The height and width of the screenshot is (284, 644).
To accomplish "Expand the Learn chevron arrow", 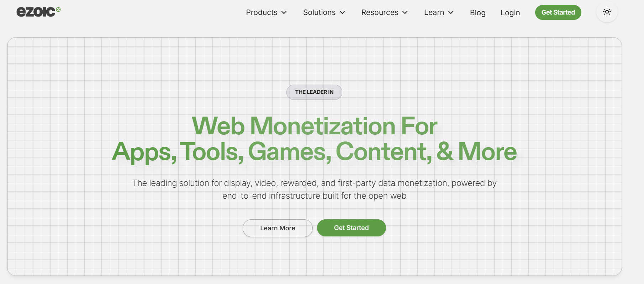I will pos(451,12).
